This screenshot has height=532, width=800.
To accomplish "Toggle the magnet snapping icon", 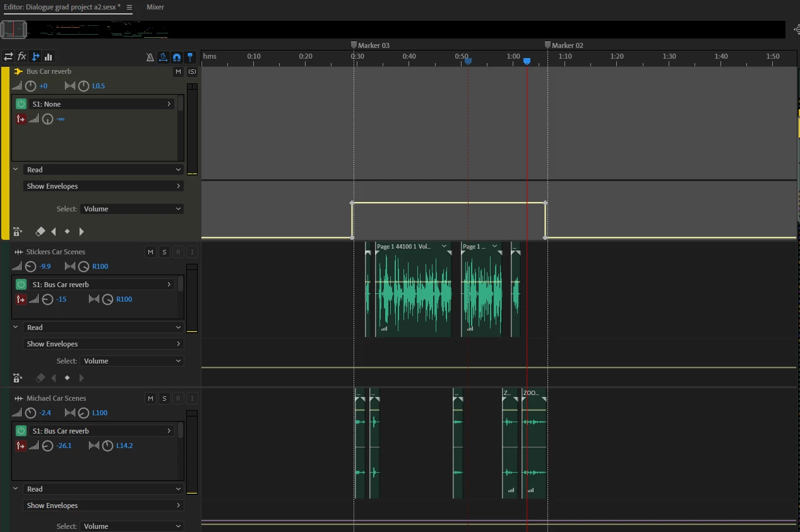I will (177, 57).
